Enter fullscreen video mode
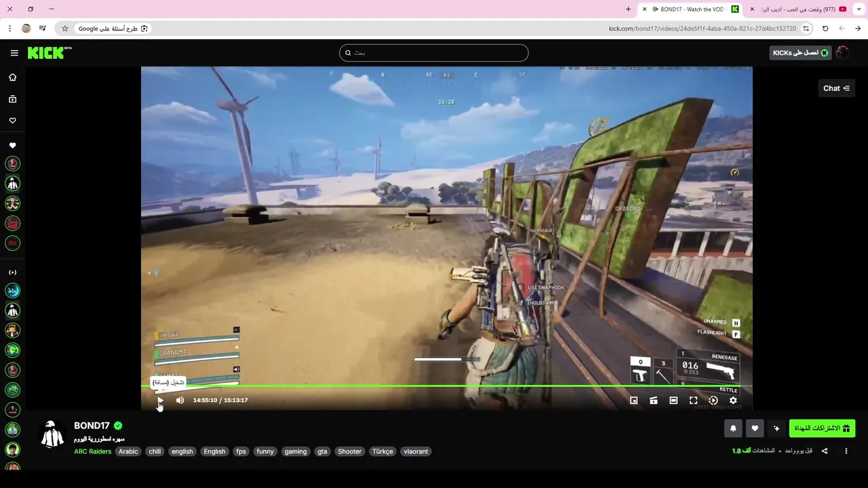Viewport: 868px width, 488px height. click(x=693, y=401)
